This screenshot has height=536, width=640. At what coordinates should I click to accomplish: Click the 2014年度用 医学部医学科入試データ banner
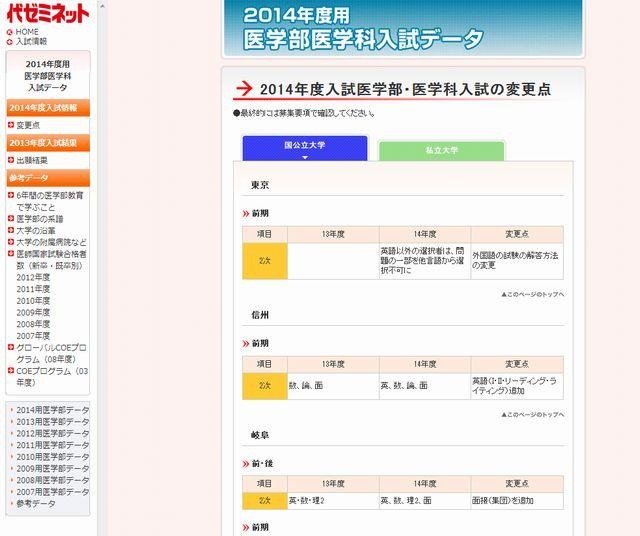pos(403,28)
